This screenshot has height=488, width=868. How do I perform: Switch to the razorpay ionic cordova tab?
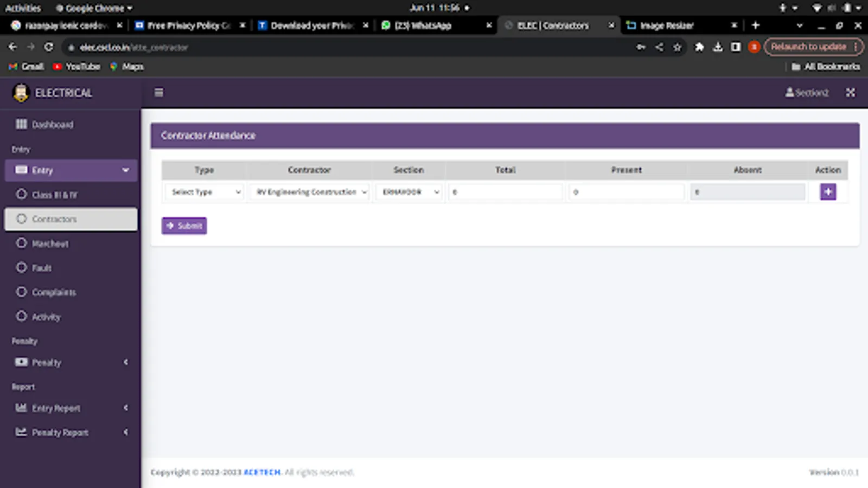tap(66, 25)
